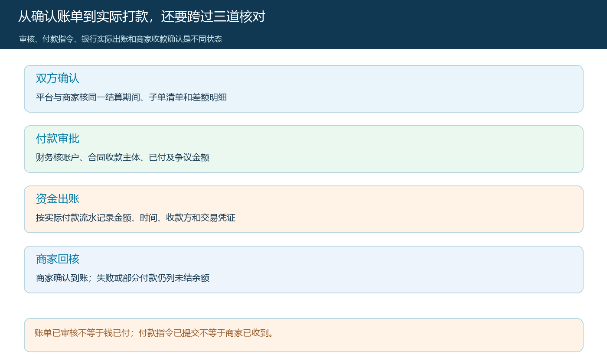Click the text 平台与商家核同一结算期间、子单清单和差额明细
Viewport: 607px width, 364px height.
point(131,97)
